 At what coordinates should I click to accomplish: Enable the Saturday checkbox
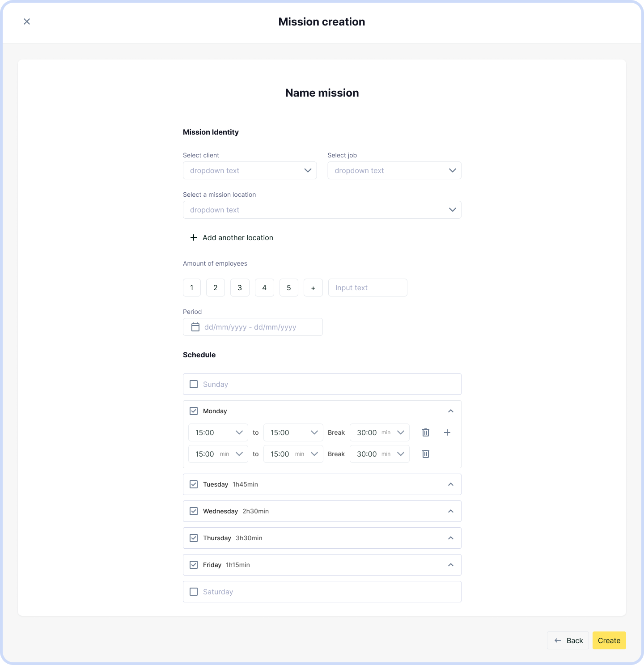(x=194, y=592)
